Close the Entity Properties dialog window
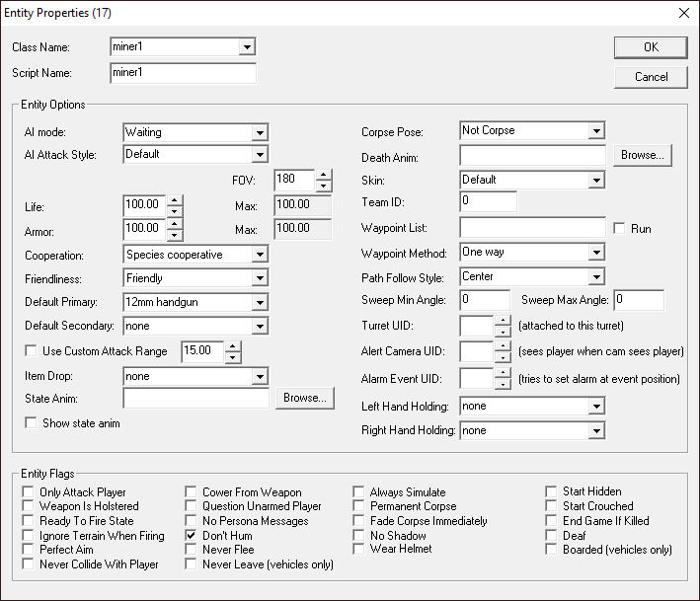This screenshot has width=700, height=601. [683, 13]
